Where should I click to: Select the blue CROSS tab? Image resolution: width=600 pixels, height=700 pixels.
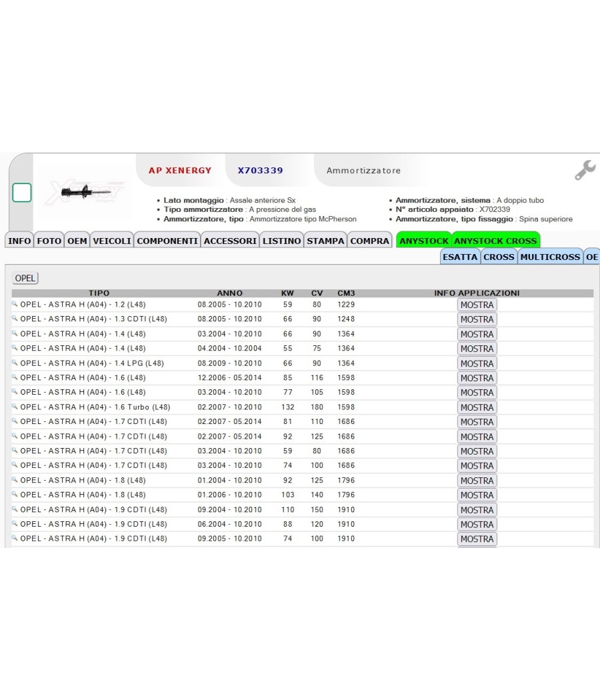499,257
